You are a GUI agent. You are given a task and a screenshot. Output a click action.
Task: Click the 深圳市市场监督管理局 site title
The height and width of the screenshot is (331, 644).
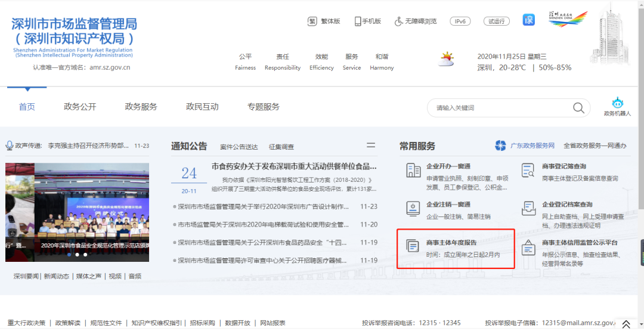74,24
